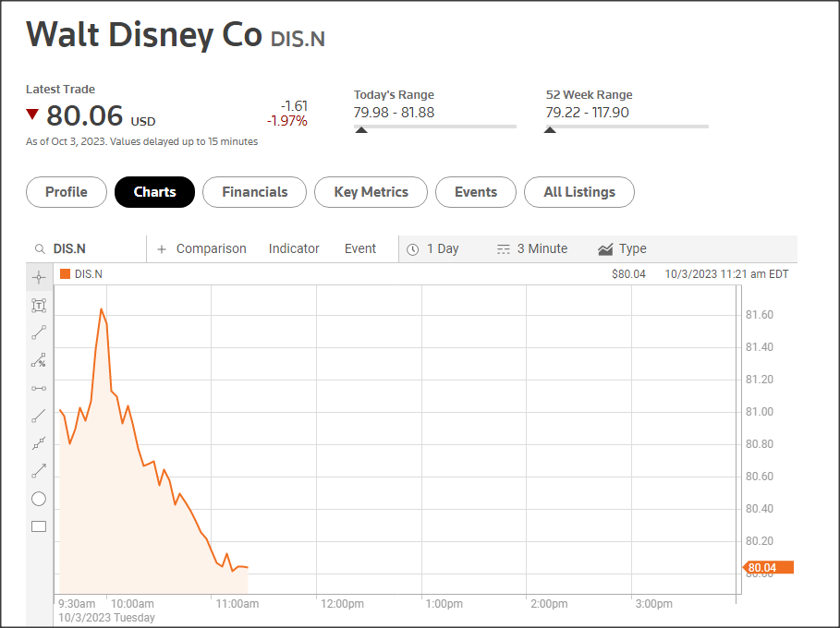Click the -1.61 price change value
Screen dimensions: 840x628
click(294, 106)
